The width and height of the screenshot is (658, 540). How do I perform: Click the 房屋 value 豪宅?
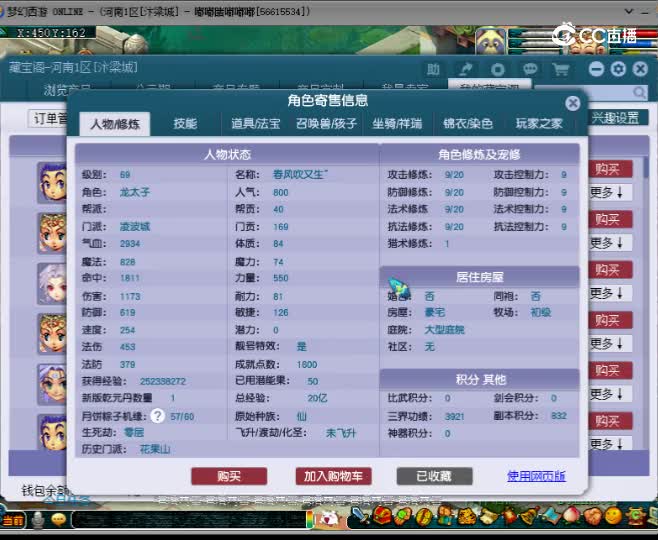pyautogui.click(x=435, y=312)
